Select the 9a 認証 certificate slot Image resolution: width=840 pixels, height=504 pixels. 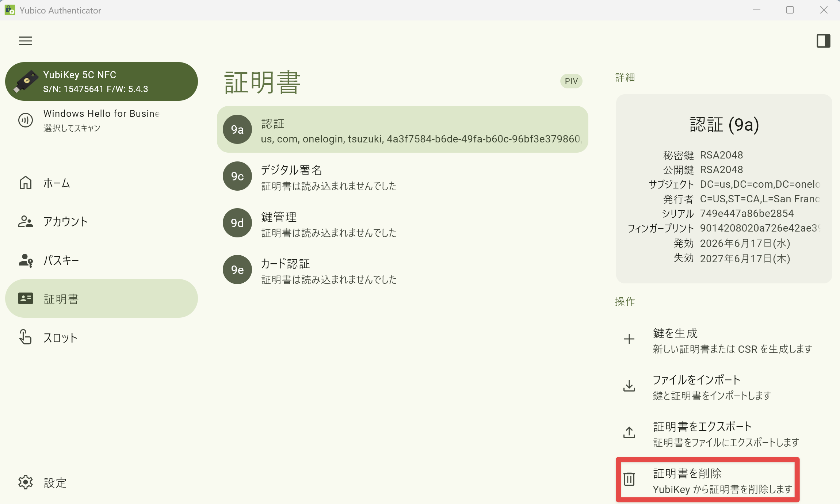pyautogui.click(x=402, y=129)
